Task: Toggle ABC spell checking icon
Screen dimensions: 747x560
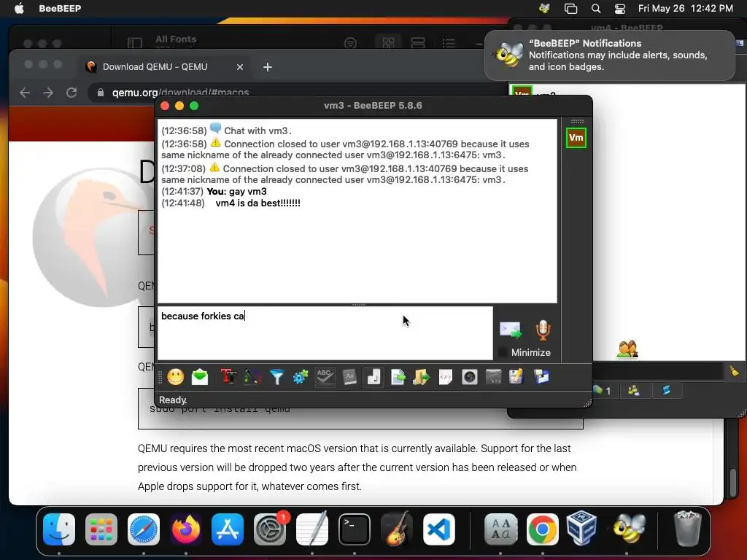Action: coord(325,377)
